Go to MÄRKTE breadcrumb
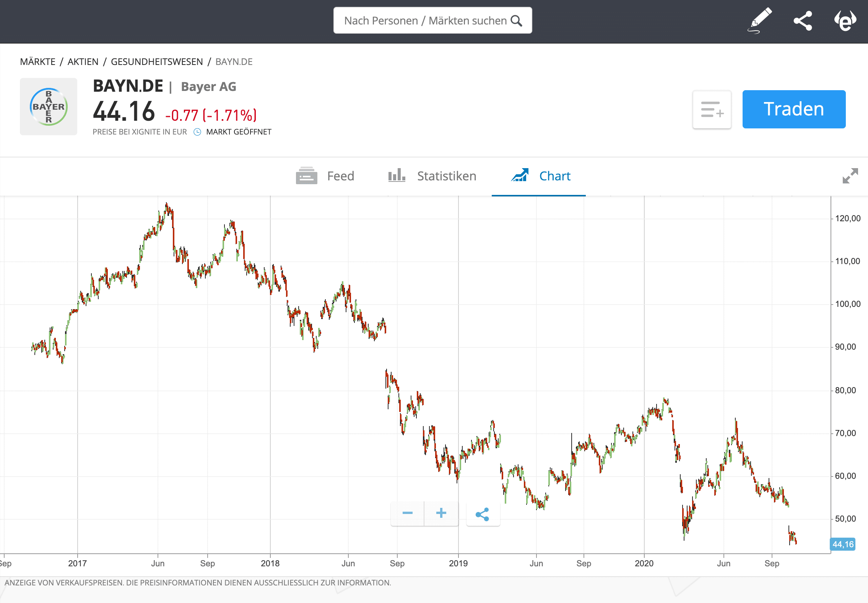868x603 pixels. click(x=37, y=62)
